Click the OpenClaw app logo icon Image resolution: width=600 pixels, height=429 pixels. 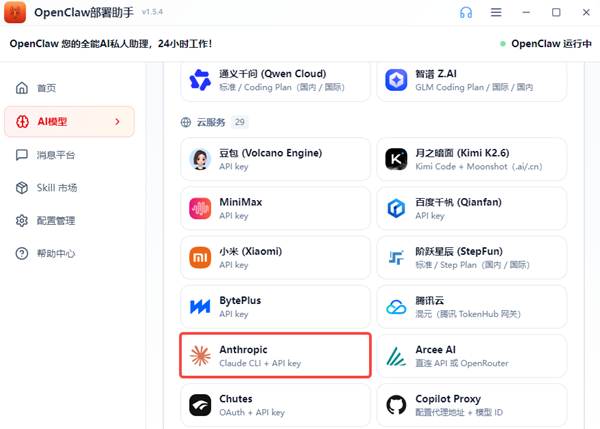point(15,12)
